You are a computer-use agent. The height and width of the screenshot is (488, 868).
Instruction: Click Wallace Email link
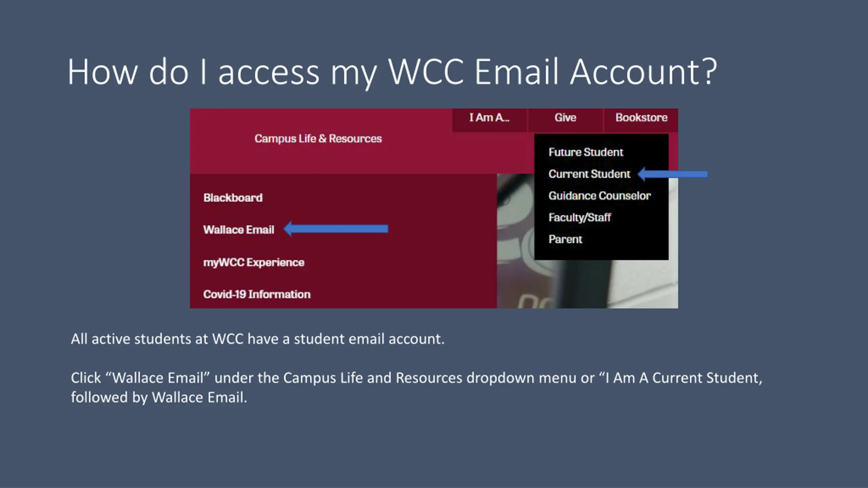tap(238, 230)
